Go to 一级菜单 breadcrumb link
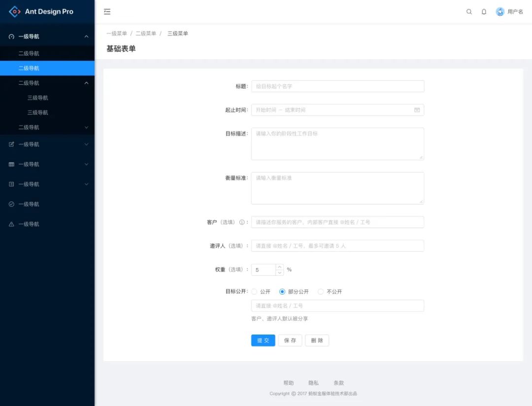This screenshot has height=406, width=532. 117,34
